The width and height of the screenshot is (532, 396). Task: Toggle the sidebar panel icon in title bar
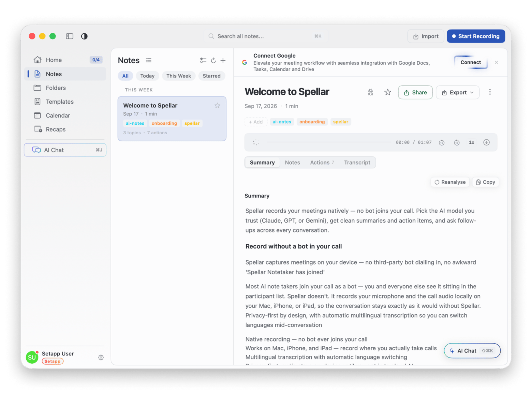coord(70,36)
